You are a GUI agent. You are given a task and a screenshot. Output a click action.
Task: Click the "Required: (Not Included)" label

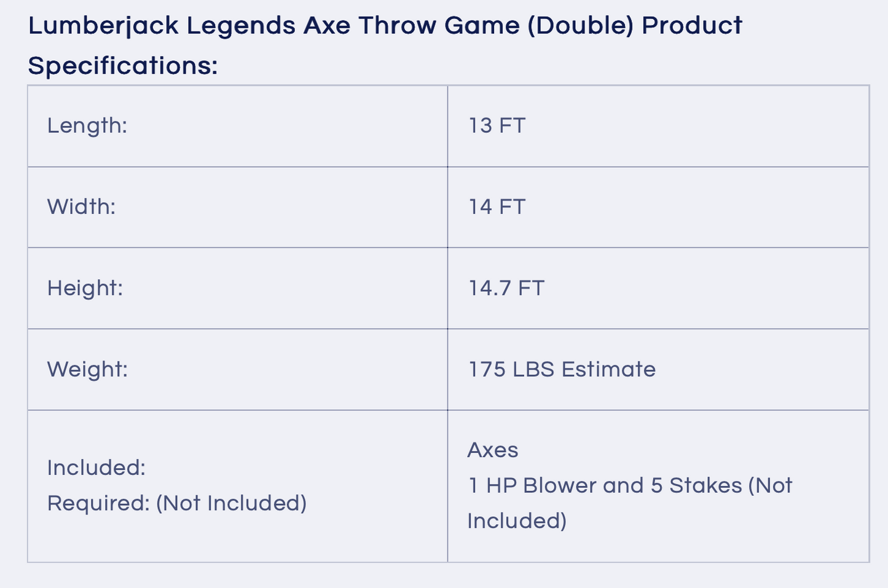177,503
